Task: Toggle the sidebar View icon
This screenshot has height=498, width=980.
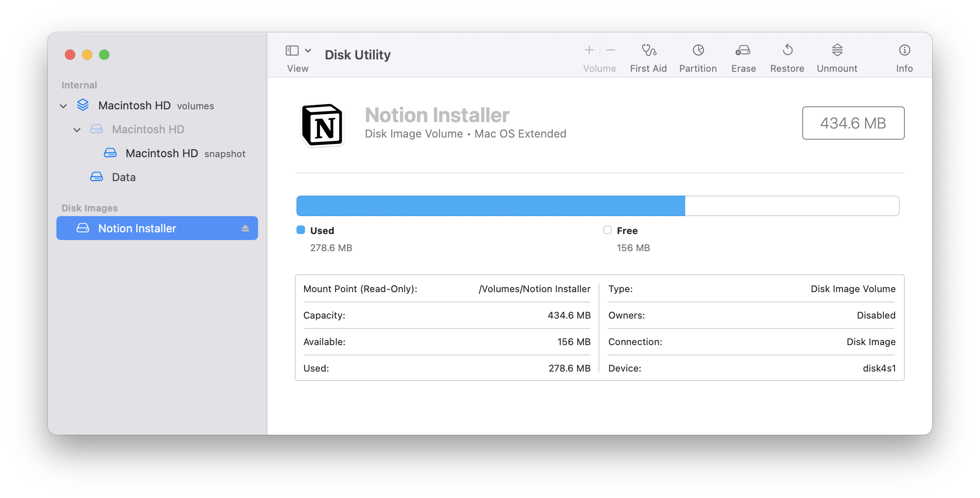Action: coord(292,50)
